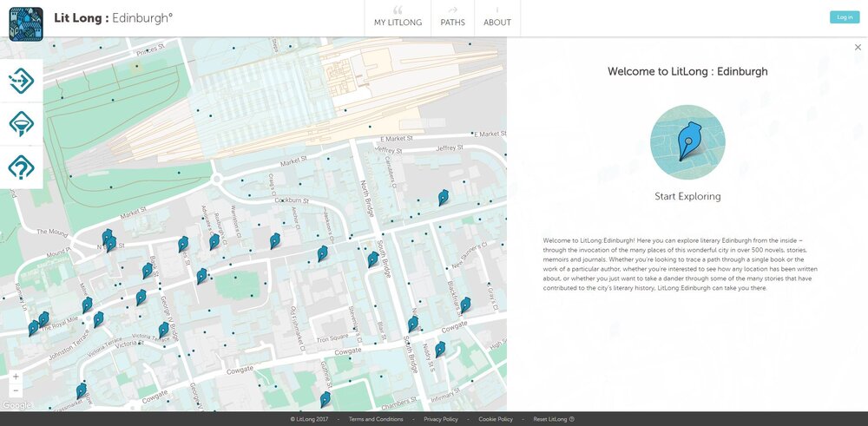Click the Lit Long : Edinburgh site title
This screenshot has height=426, width=868.
coord(113,17)
